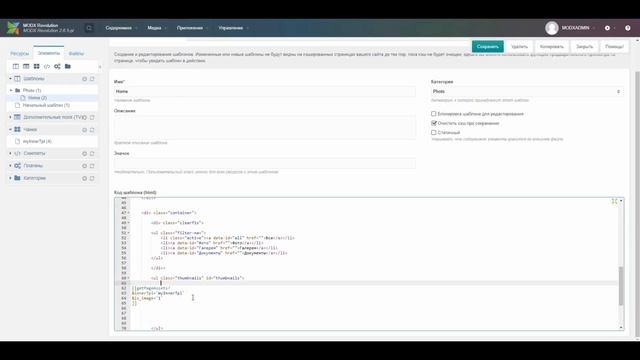This screenshot has width=640, height=360.
Task: Open the system settings gear menu
Action: 607,28
